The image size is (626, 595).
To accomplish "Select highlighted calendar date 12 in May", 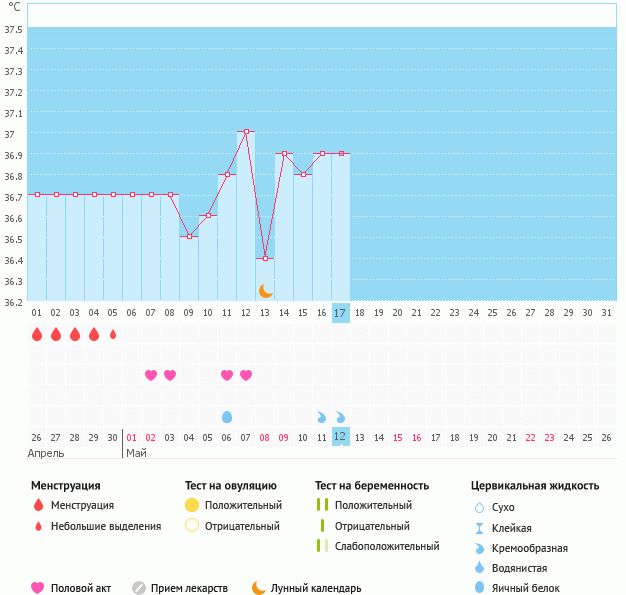I will (x=341, y=436).
